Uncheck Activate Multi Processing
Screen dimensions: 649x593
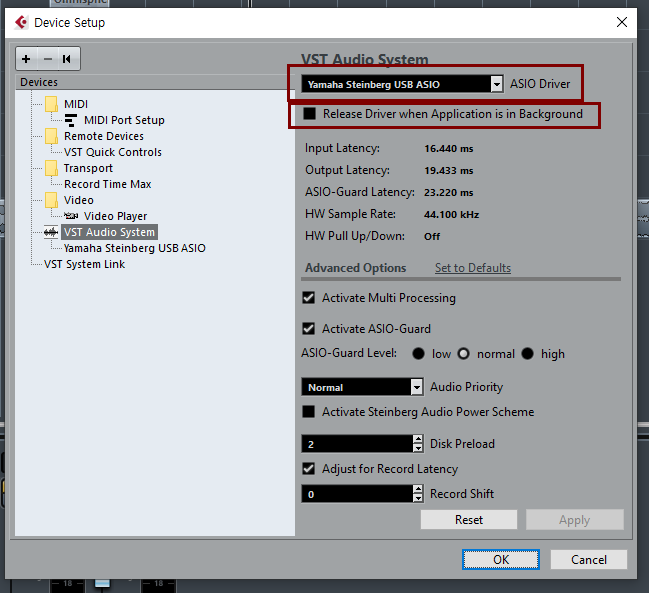click(309, 298)
